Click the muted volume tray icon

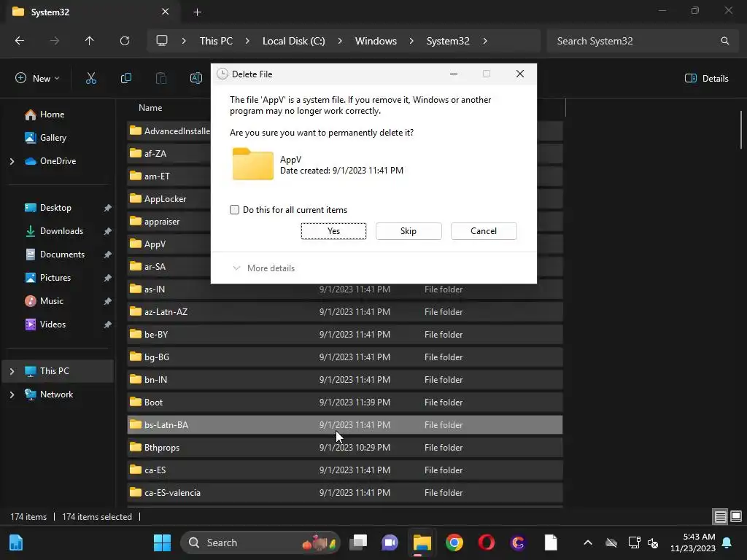[x=653, y=542]
